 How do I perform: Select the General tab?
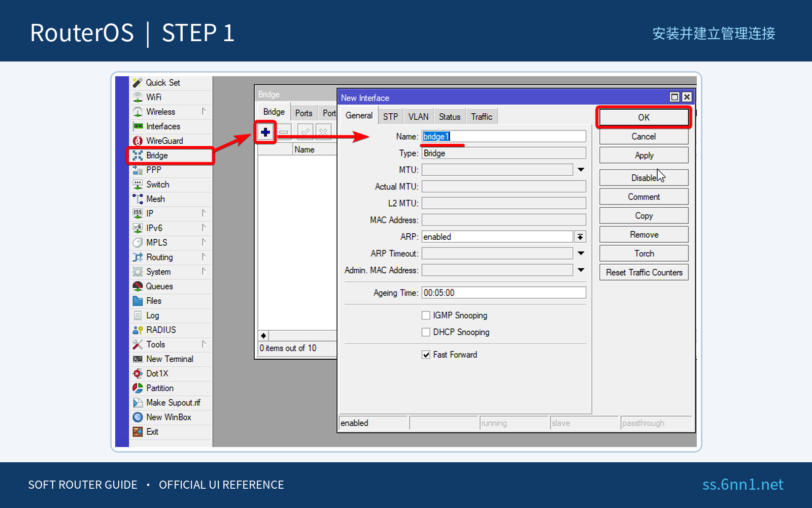coord(359,116)
